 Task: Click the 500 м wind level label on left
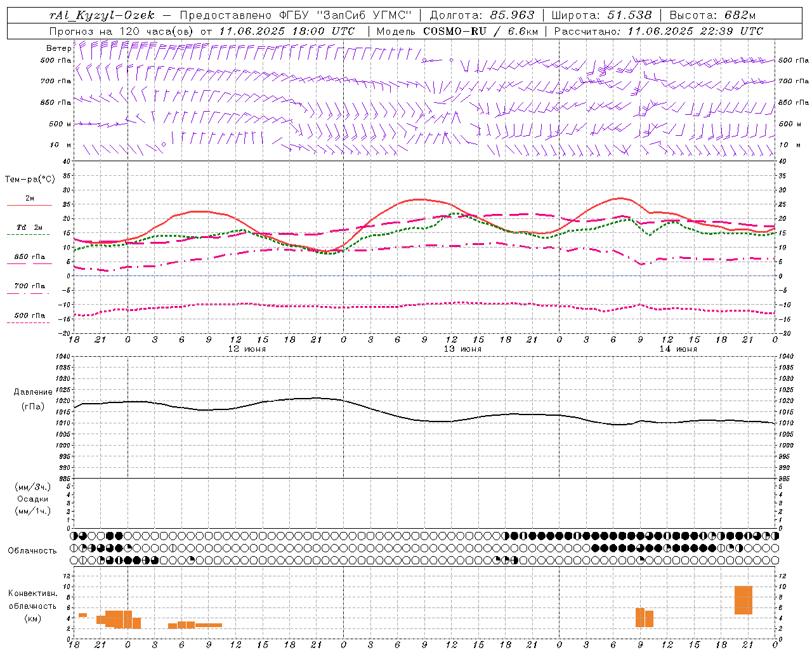pos(60,124)
